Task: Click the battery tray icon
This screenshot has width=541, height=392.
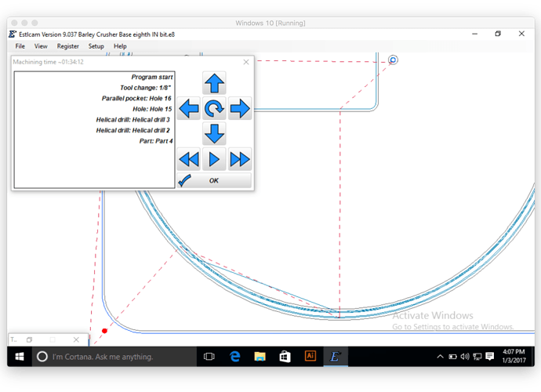Action: click(x=452, y=357)
